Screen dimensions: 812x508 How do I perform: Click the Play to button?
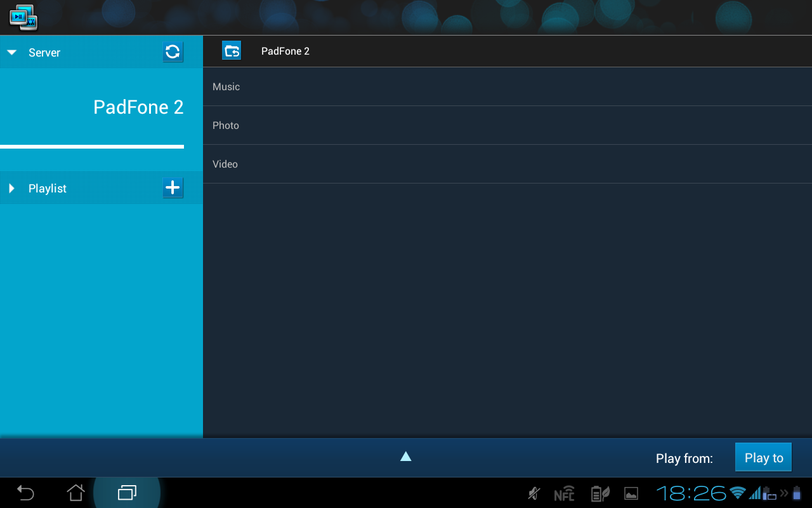pos(764,457)
